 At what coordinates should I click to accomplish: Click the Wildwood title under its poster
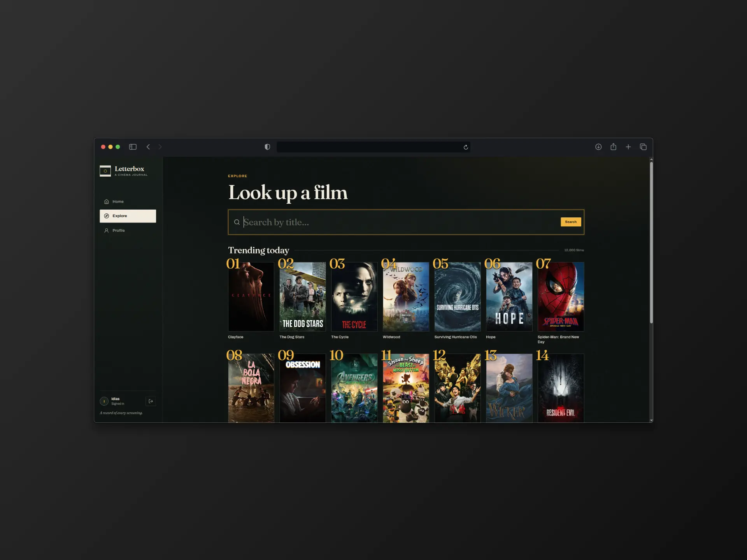click(391, 337)
